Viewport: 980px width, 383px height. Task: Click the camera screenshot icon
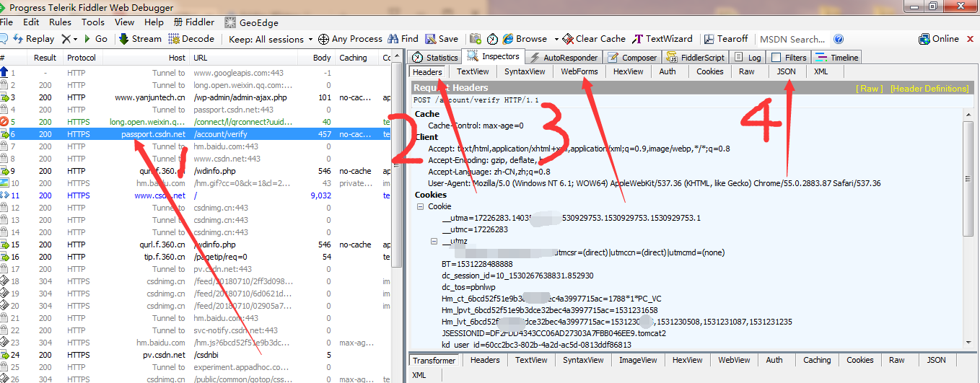[x=475, y=39]
